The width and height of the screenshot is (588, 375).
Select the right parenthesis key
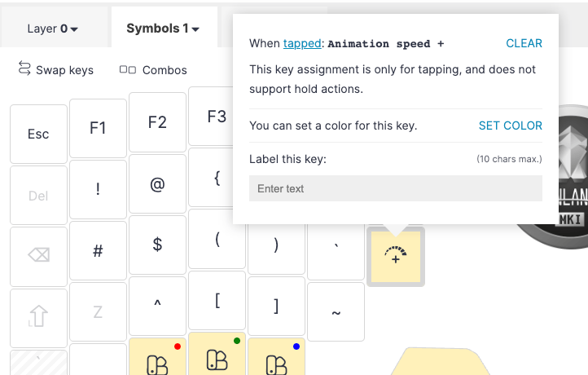click(x=276, y=249)
